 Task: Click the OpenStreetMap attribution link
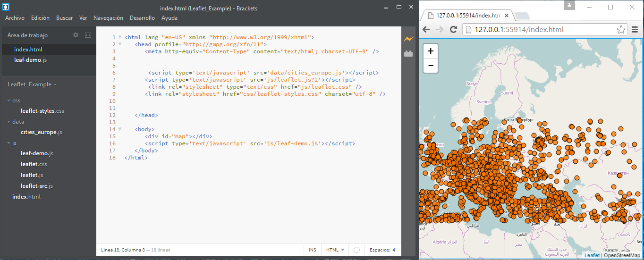(x=622, y=255)
